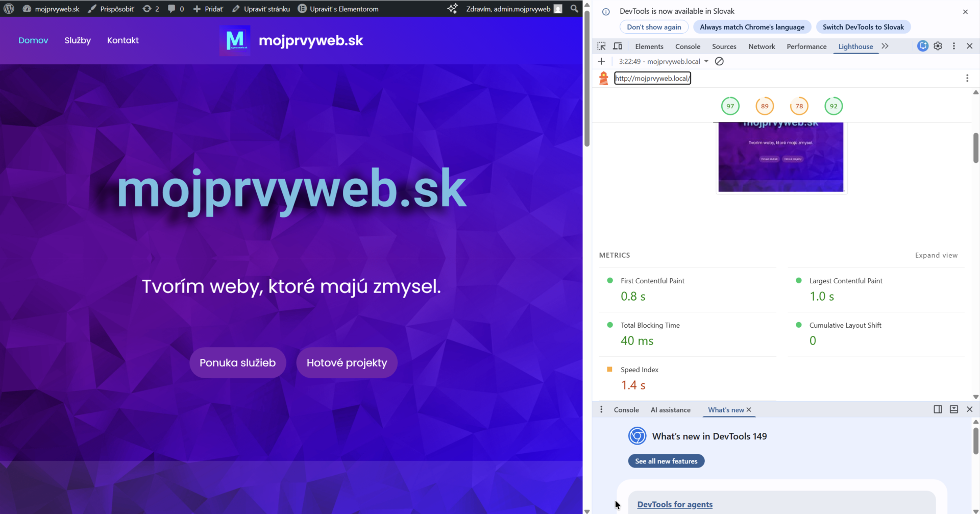Click Upraviť s Elementorom

coord(338,9)
